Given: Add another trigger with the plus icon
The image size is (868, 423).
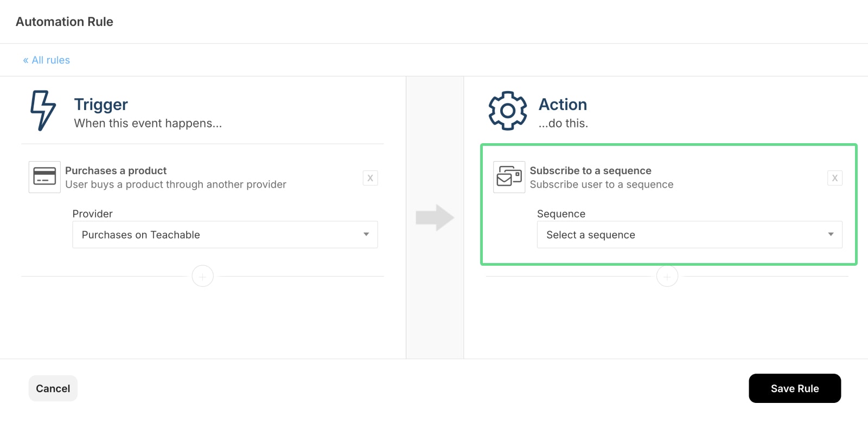Looking at the screenshot, I should click(x=202, y=277).
